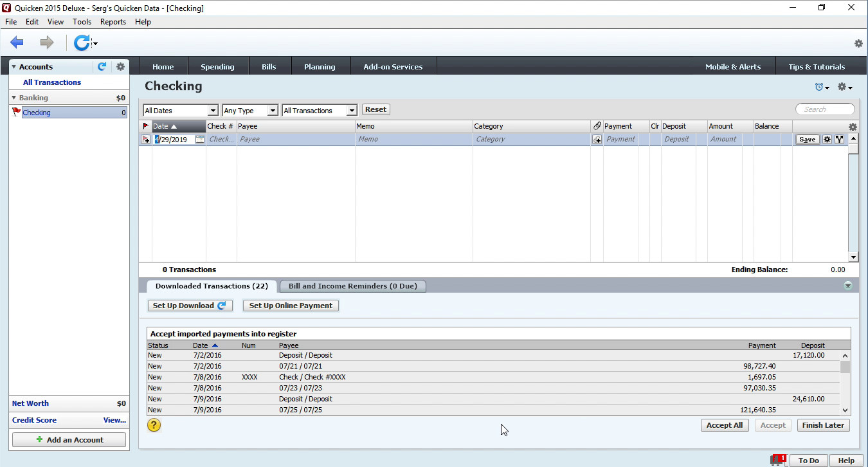Open the Planning tab
The width and height of the screenshot is (868, 467).
[x=320, y=66]
